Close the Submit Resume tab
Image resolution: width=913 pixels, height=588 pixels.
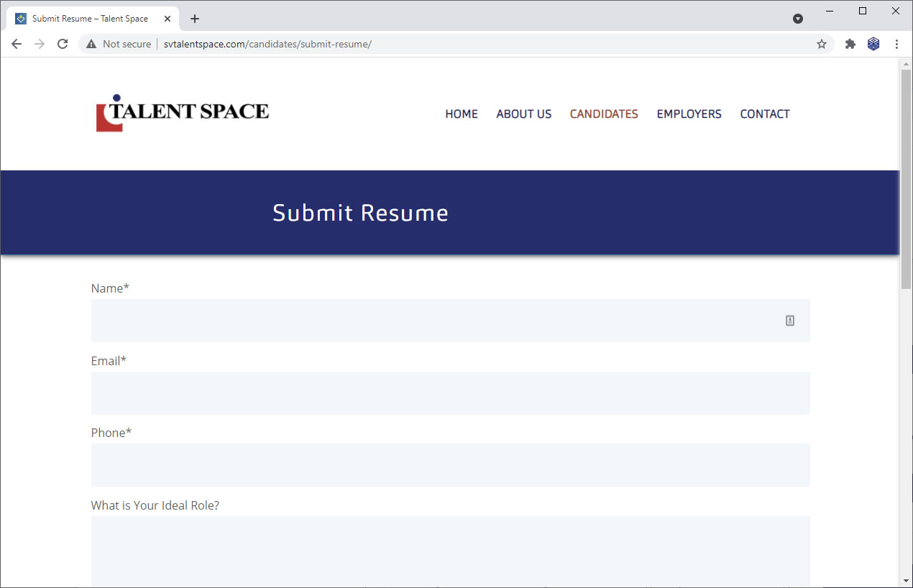168,19
